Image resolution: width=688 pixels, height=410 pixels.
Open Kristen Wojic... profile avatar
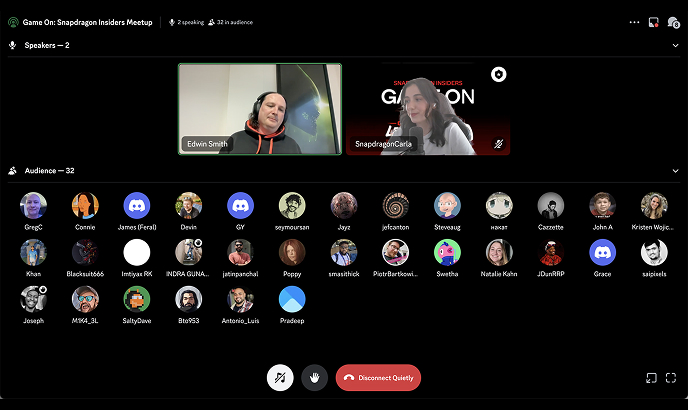(654, 205)
